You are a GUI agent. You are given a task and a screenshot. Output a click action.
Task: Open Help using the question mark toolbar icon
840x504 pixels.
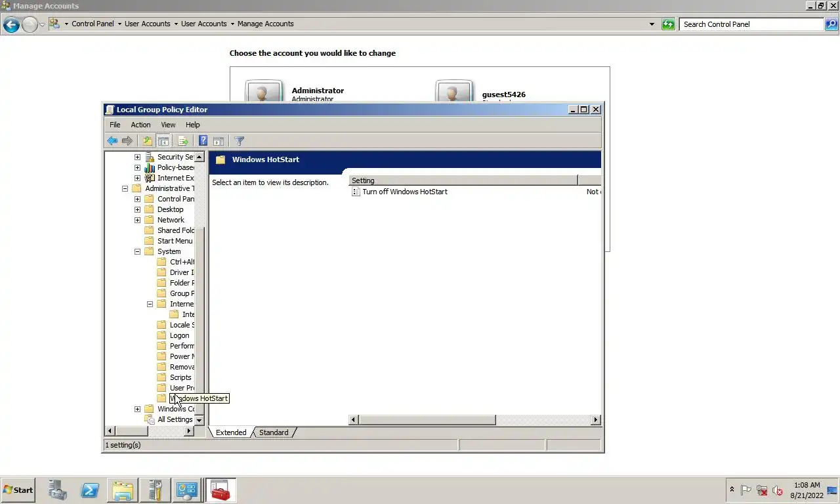(203, 141)
